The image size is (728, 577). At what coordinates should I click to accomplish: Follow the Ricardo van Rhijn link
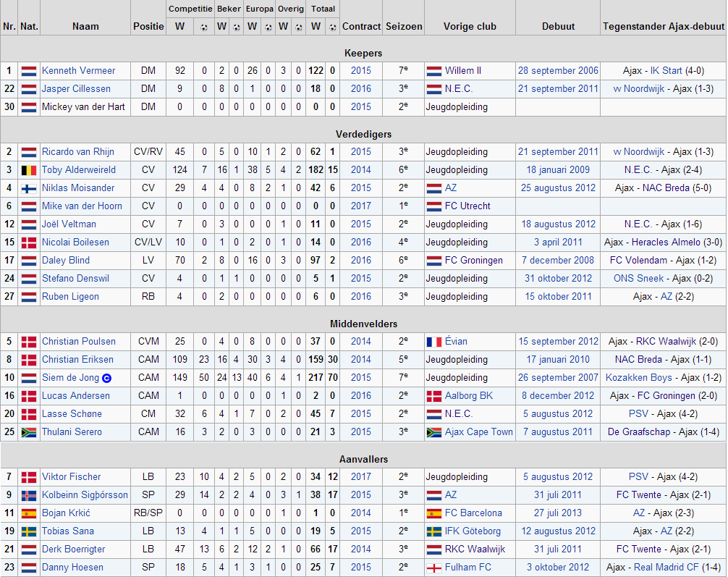point(78,151)
